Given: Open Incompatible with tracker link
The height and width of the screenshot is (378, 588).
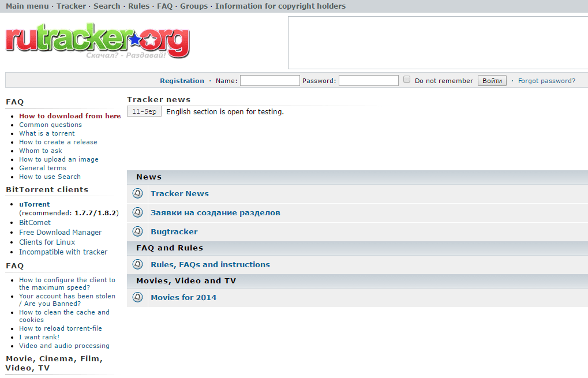Looking at the screenshot, I should tap(63, 252).
